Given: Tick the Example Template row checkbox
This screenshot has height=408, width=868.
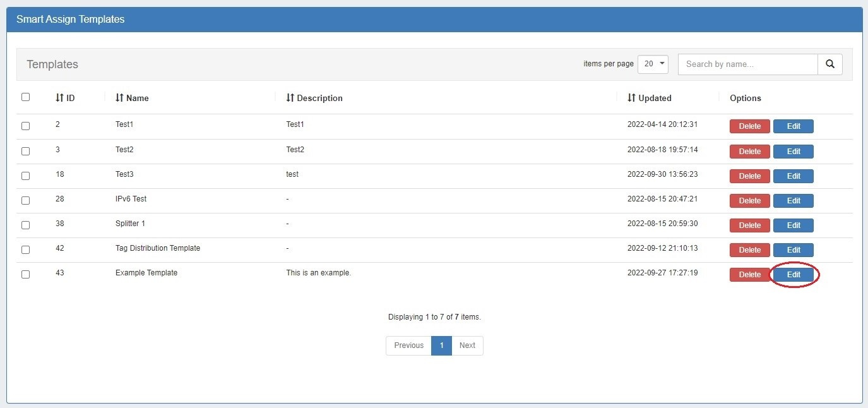Looking at the screenshot, I should tap(25, 275).
